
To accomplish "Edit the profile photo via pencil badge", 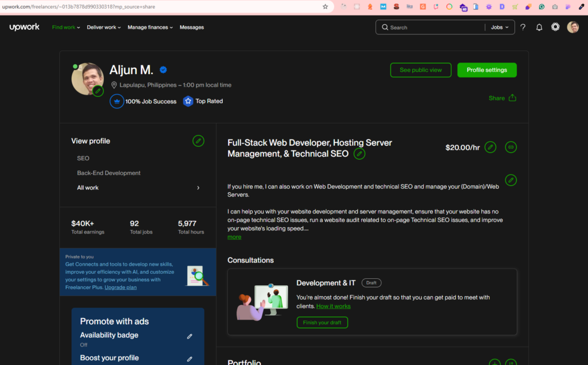I will click(98, 91).
